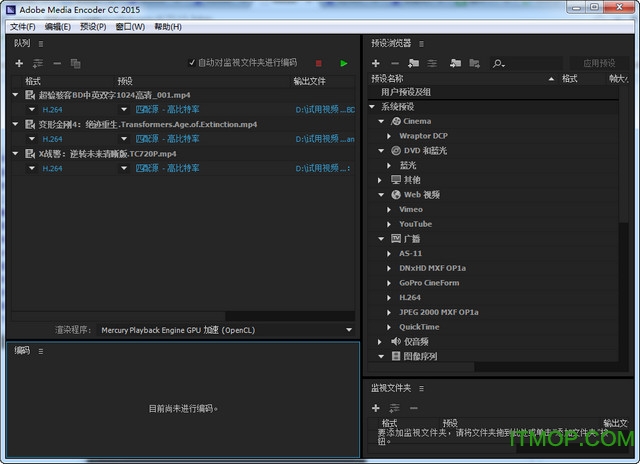Open preset settings icon in preset browser
Screen dimensions: 640x464
pos(432,63)
